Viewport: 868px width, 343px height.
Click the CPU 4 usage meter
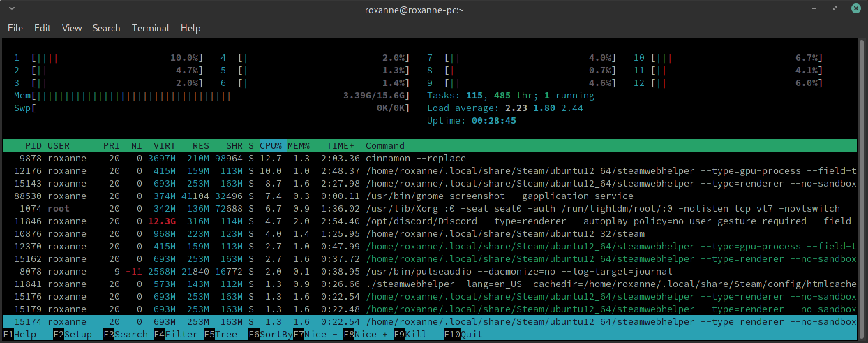point(315,58)
